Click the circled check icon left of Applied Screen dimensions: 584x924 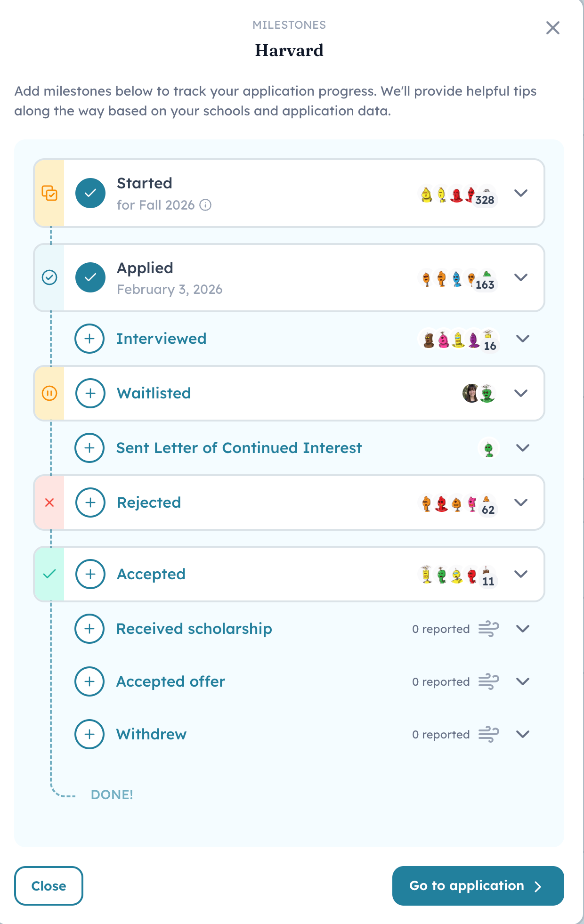tap(49, 277)
